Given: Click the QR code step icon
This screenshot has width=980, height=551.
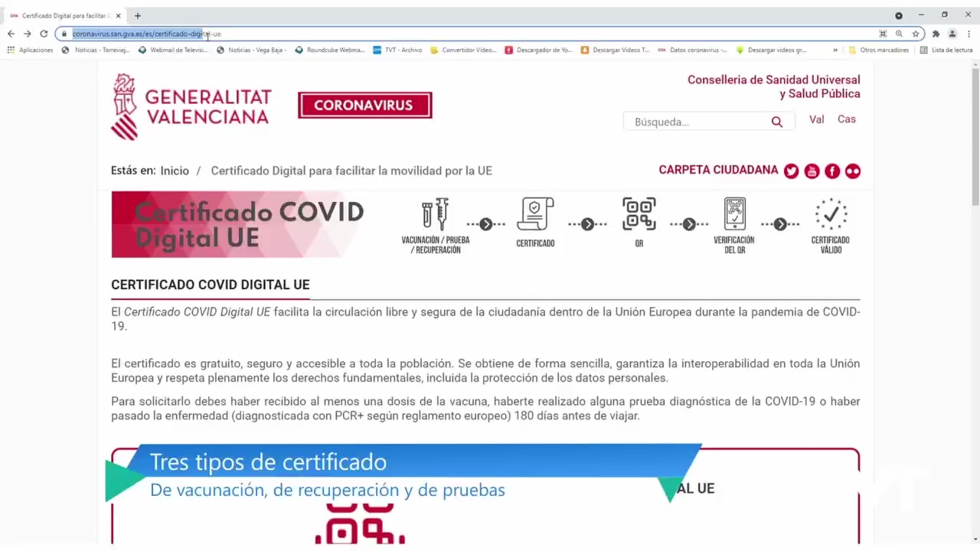Looking at the screenshot, I should [x=639, y=222].
